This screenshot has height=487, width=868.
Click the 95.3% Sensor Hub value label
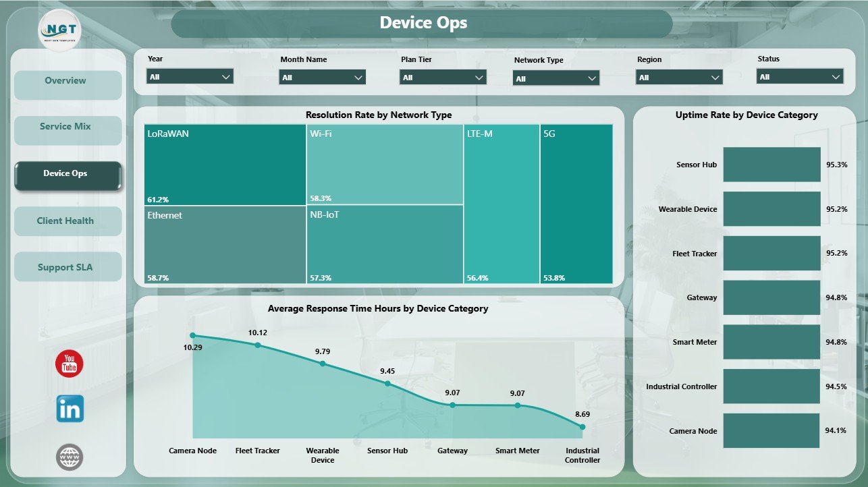[x=837, y=165]
